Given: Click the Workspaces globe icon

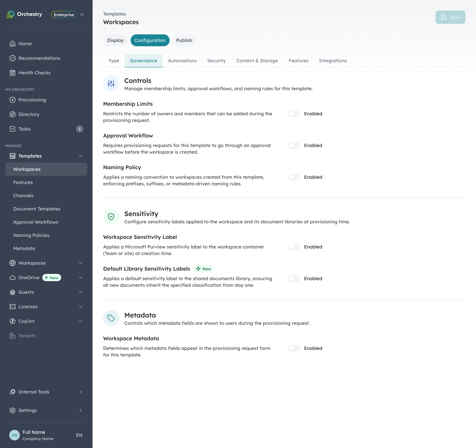Looking at the screenshot, I should point(13,263).
